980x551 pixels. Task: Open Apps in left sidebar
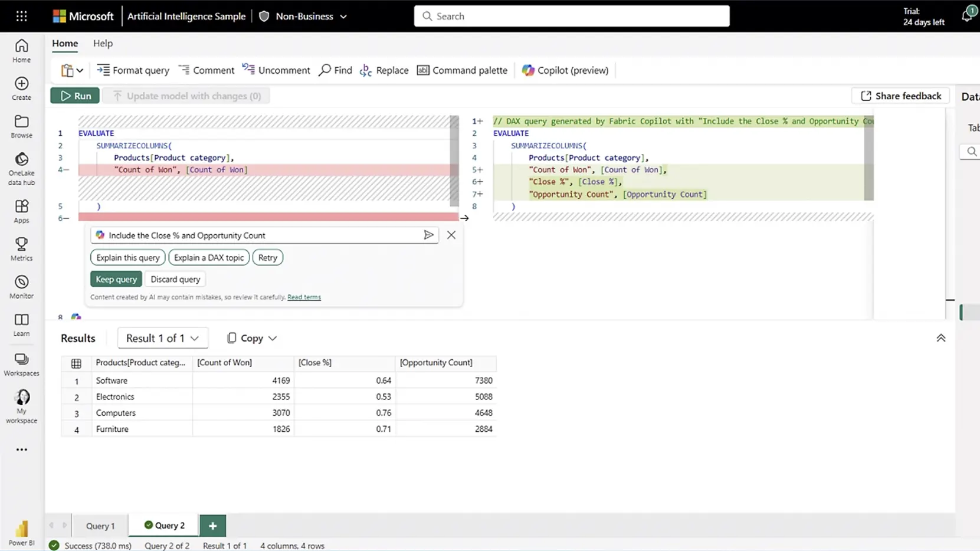tap(21, 211)
